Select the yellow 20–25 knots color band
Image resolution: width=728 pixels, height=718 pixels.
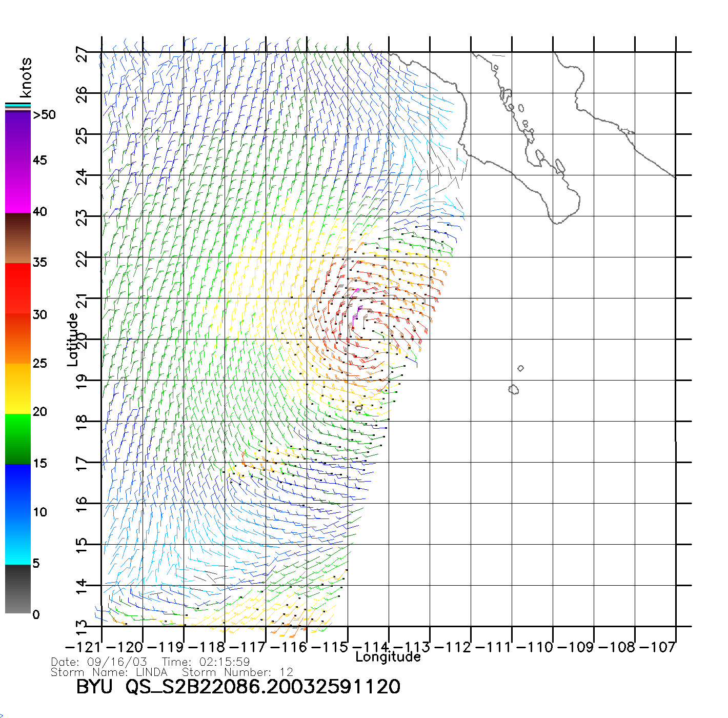[x=17, y=388]
